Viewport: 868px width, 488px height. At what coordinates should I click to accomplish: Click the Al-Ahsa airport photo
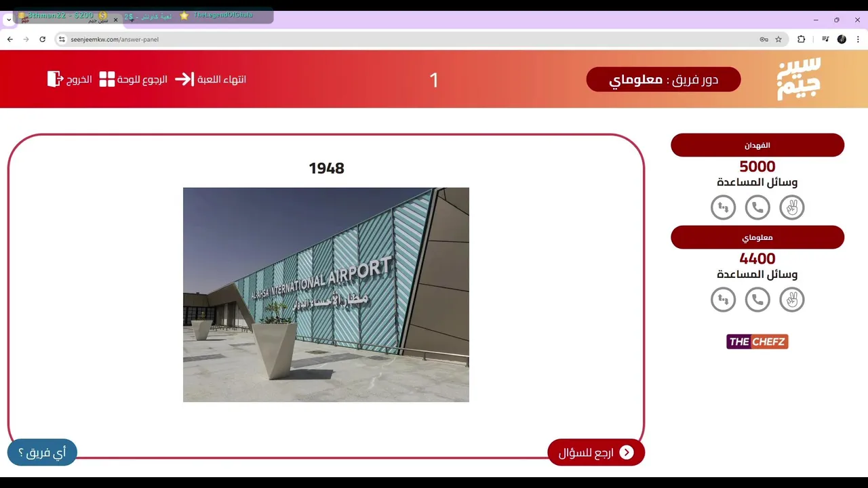pos(326,295)
